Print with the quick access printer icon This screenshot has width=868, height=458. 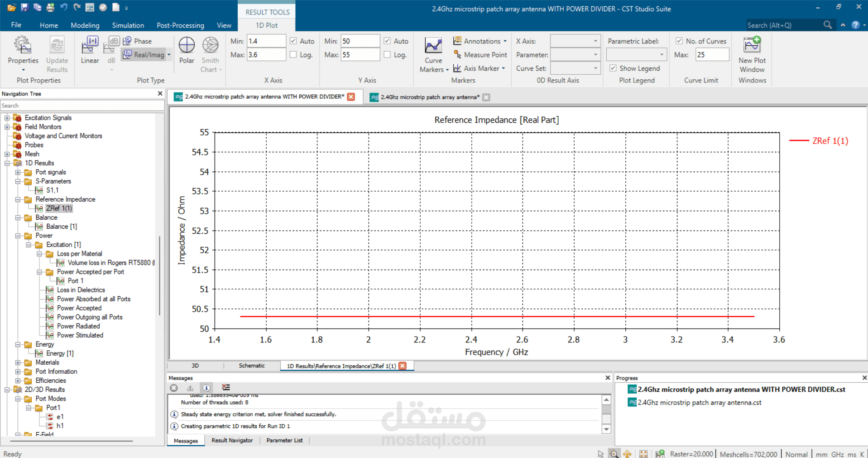[50, 8]
